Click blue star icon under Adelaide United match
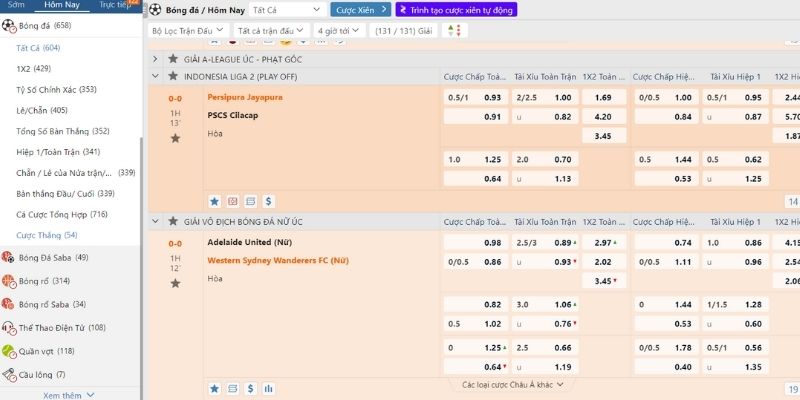 (214, 389)
